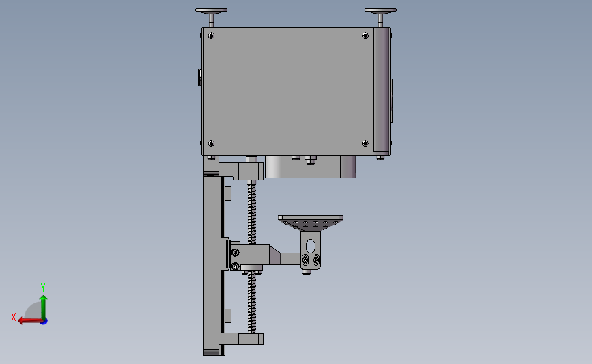Viewport: 592px width, 364px height.
Task: Select the upper bolt on carriage block
Action: (235, 252)
